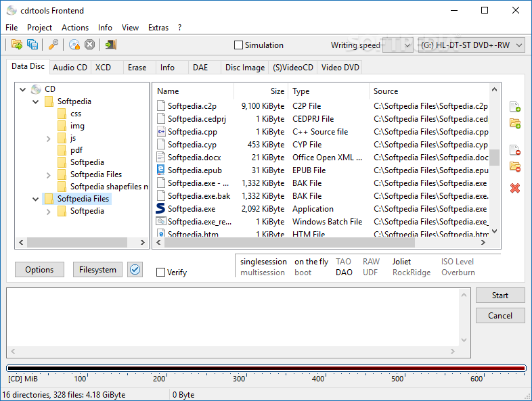Click the remove file icon on right
532x401 pixels.
click(515, 150)
